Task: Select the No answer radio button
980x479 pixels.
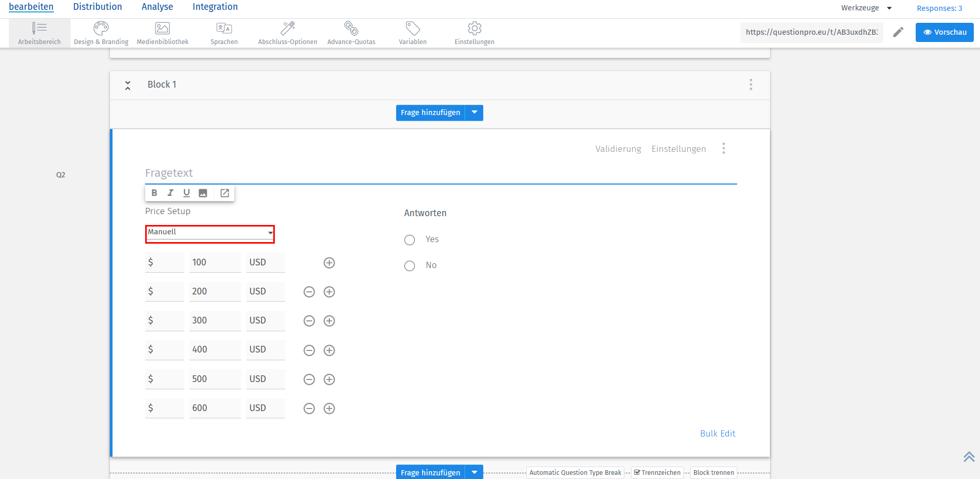Action: (410, 266)
